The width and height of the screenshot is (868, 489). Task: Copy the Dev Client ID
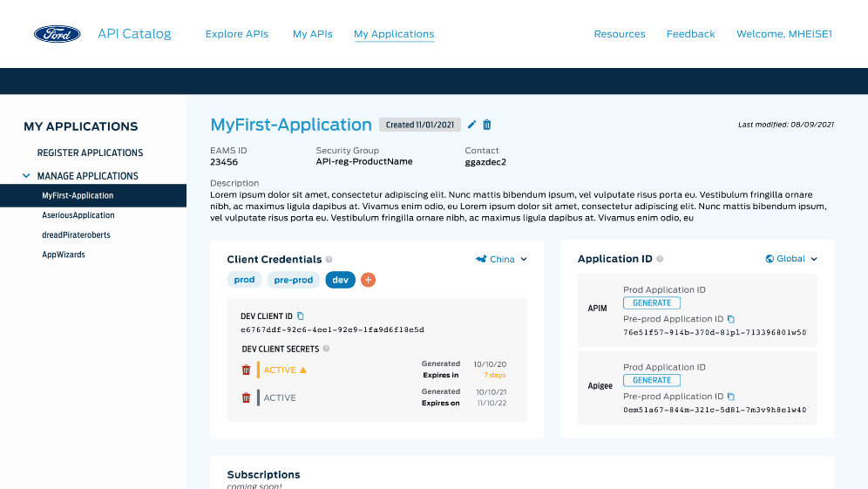pos(301,316)
